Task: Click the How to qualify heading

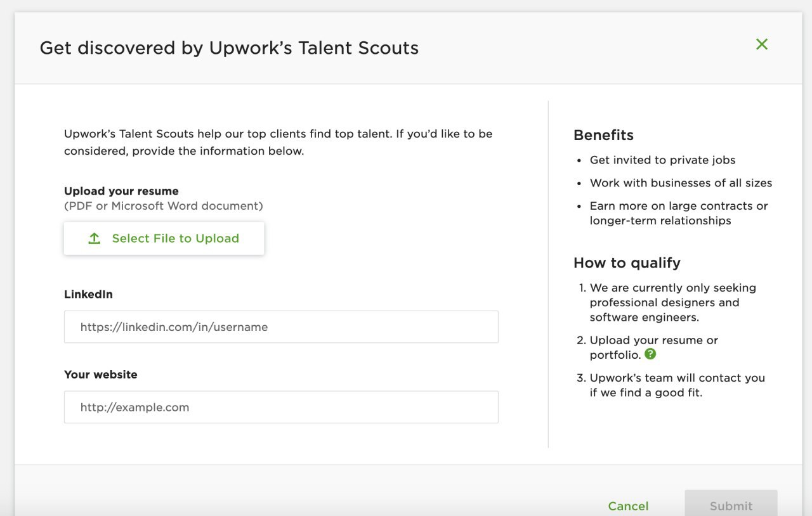Action: (627, 263)
